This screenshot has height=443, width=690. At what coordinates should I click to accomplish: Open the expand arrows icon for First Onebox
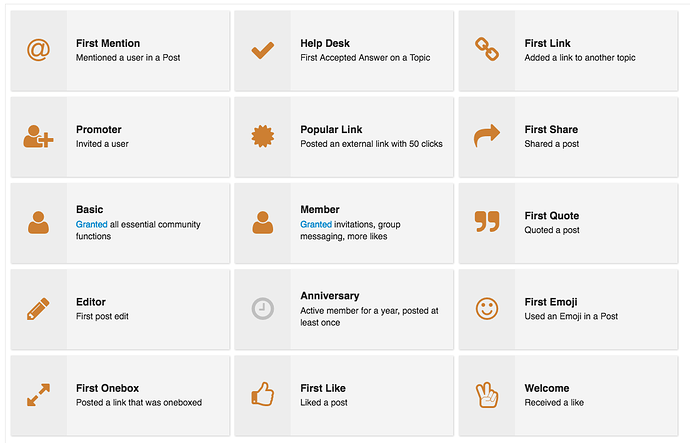point(38,395)
